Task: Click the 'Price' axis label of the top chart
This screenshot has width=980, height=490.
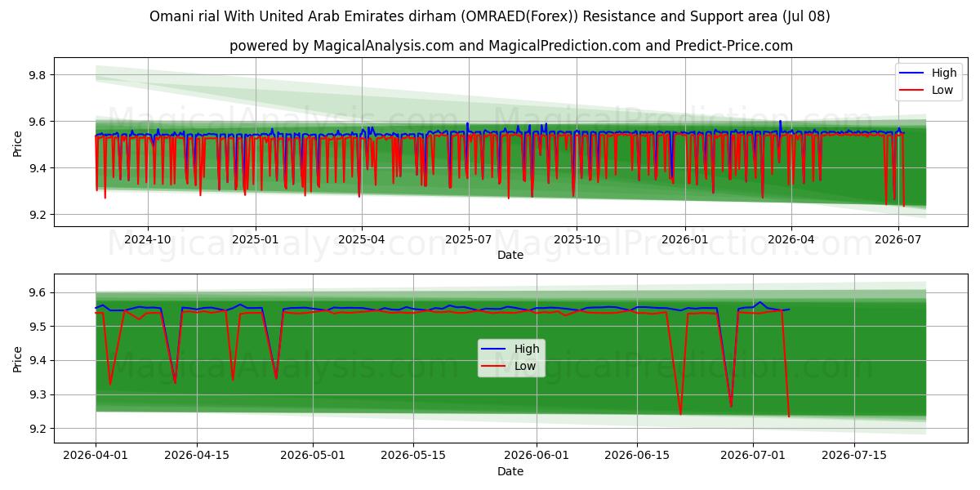Action: (18, 143)
